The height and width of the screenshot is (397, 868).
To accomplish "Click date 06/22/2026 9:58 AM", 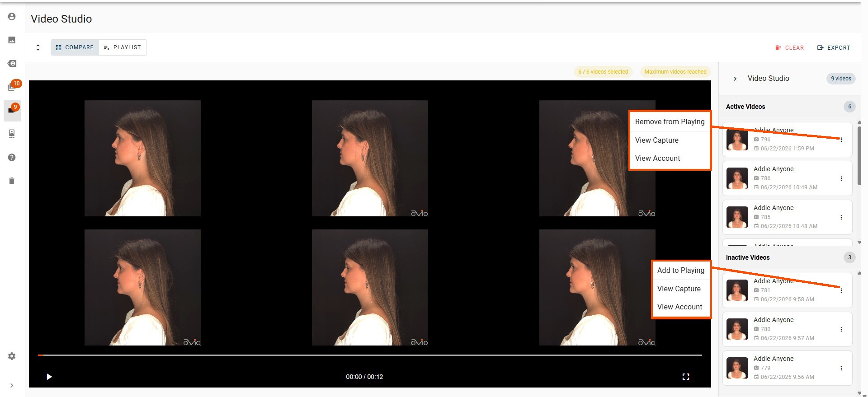I will 787,299.
